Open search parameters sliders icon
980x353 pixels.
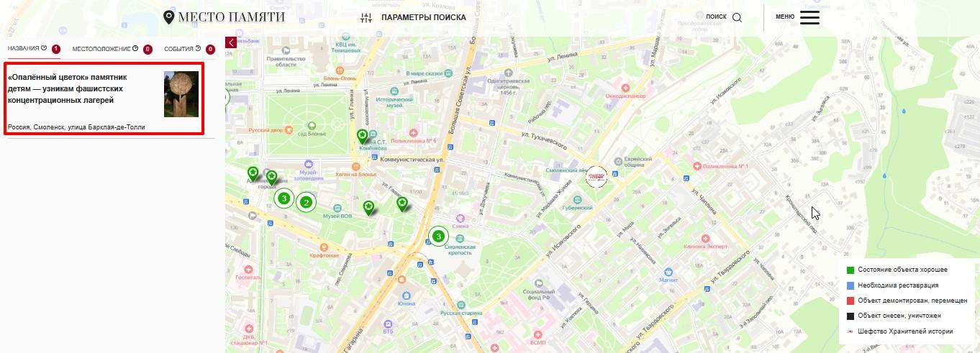pos(366,18)
